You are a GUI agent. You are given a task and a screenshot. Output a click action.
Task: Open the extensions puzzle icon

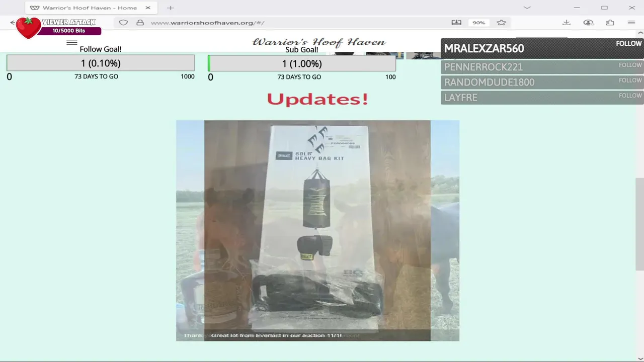[610, 23]
